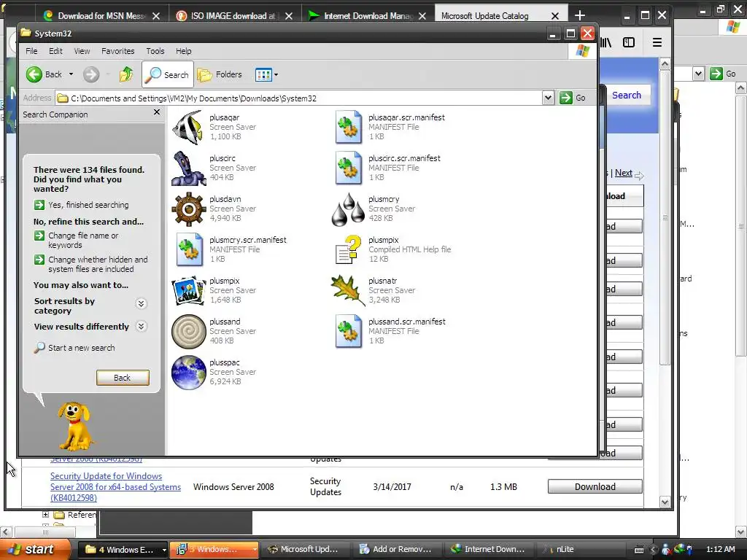Select the plussand spiral screen saver icon
Viewport: 747px width, 560px height.
189,332
